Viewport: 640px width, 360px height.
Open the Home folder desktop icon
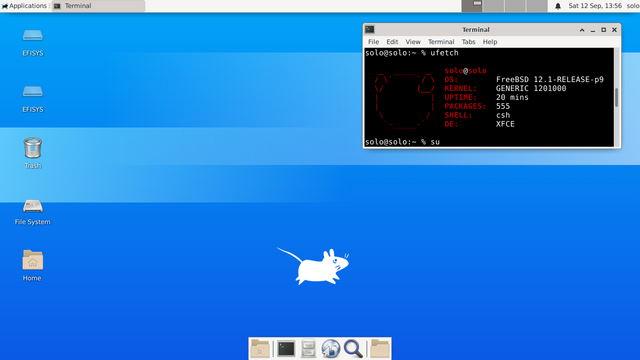point(33,260)
